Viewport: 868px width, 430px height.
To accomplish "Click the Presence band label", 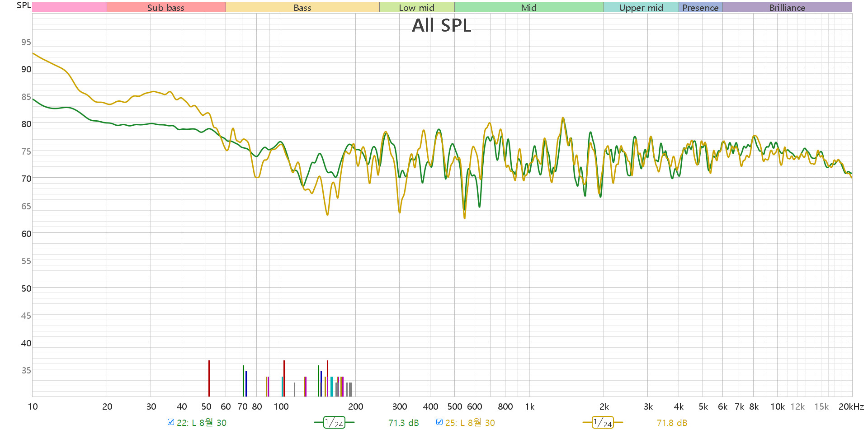I will click(700, 7).
